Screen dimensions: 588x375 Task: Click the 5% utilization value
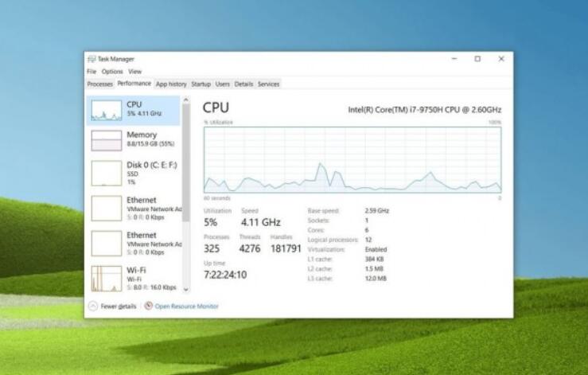(211, 222)
